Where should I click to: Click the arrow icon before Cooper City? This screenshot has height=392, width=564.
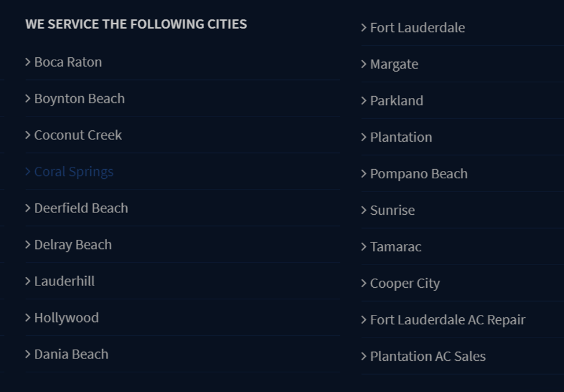coord(364,283)
